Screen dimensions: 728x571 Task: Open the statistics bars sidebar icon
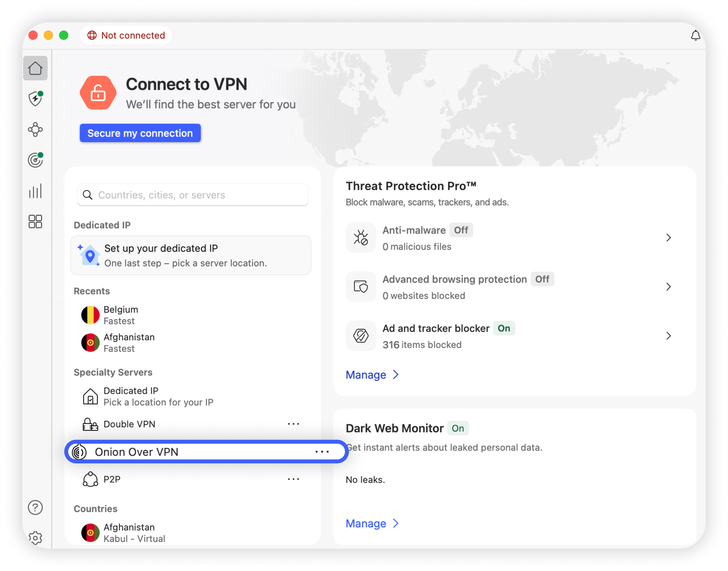[35, 191]
